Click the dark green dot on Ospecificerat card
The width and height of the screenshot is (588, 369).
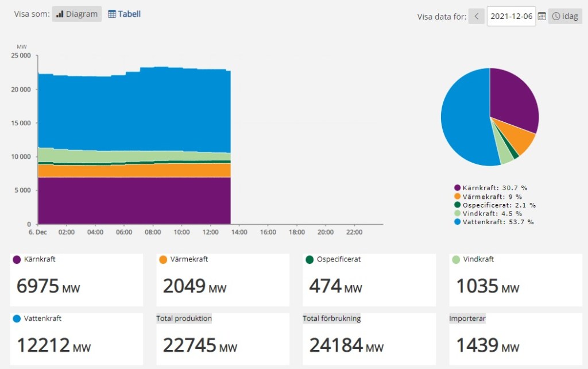pos(310,260)
